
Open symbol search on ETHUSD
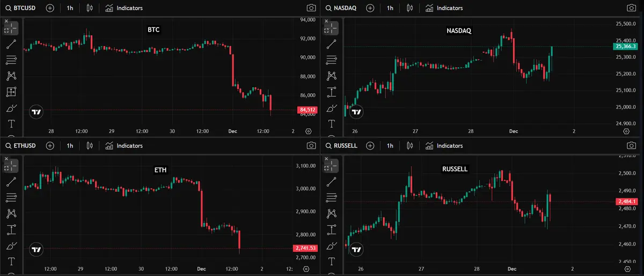pos(21,145)
